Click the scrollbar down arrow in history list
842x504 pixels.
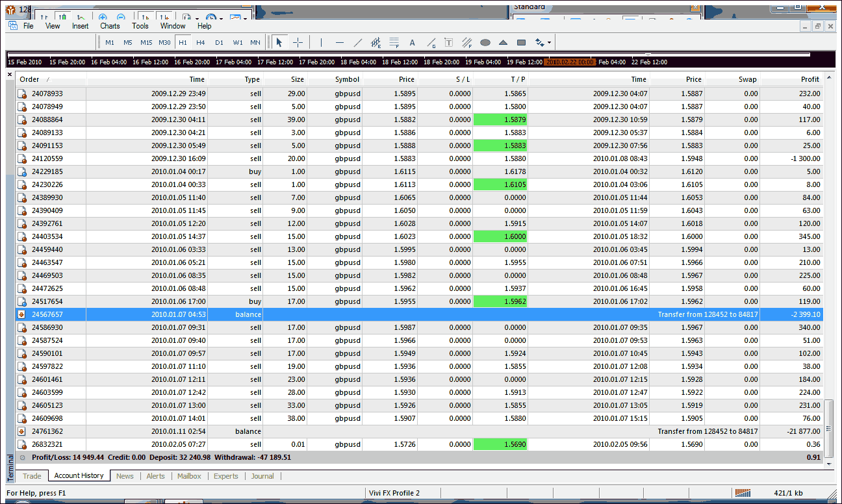[828, 464]
